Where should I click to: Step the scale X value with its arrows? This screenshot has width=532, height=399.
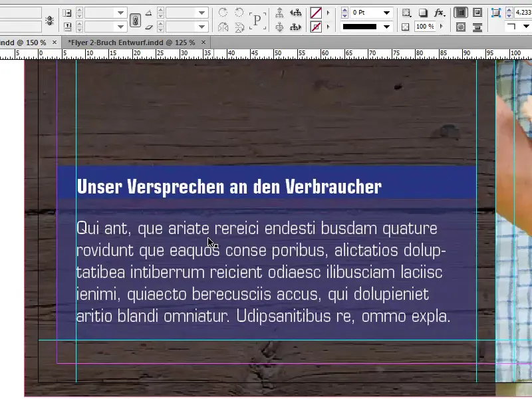point(79,13)
